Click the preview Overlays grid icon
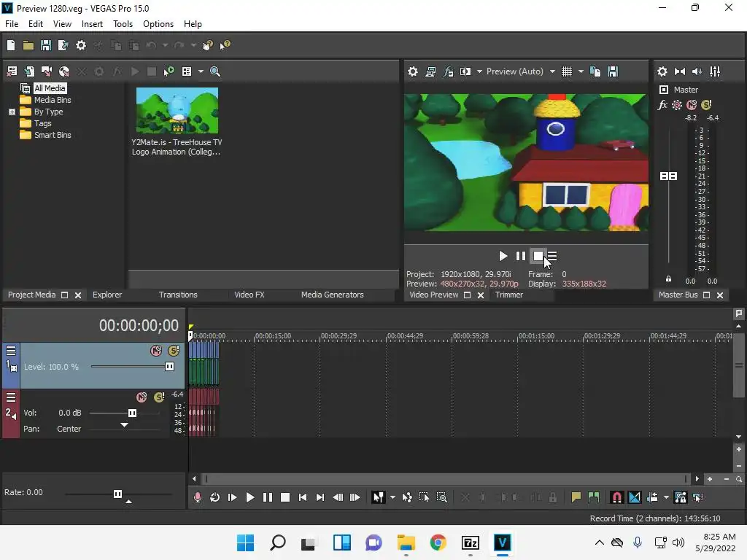 pyautogui.click(x=566, y=71)
